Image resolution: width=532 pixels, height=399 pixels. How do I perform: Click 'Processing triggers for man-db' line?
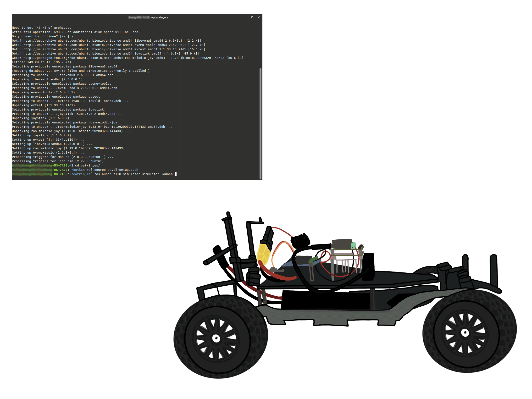[62, 157]
